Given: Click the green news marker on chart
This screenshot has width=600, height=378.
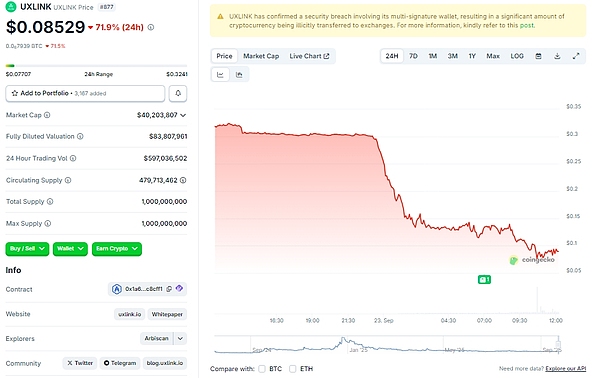Looking at the screenshot, I should coord(484,280).
